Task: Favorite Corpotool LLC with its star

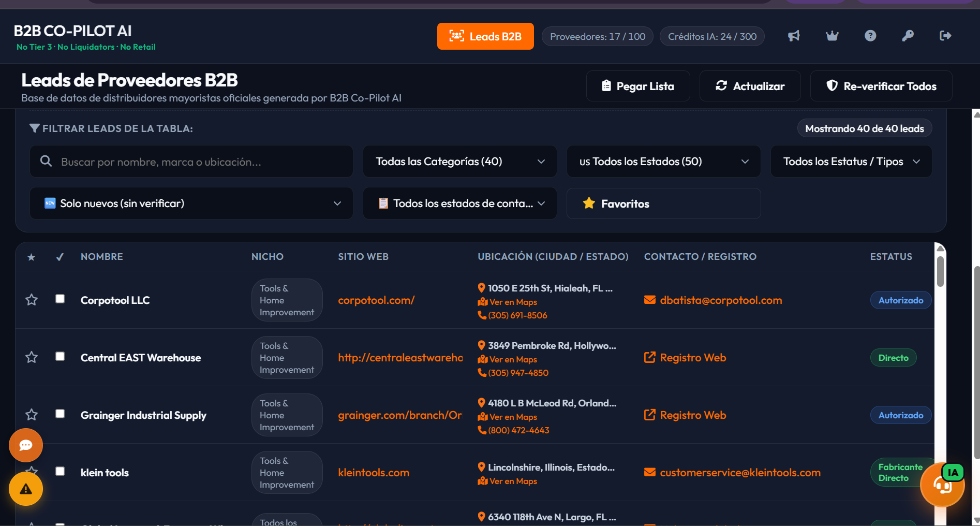Action: click(32, 300)
